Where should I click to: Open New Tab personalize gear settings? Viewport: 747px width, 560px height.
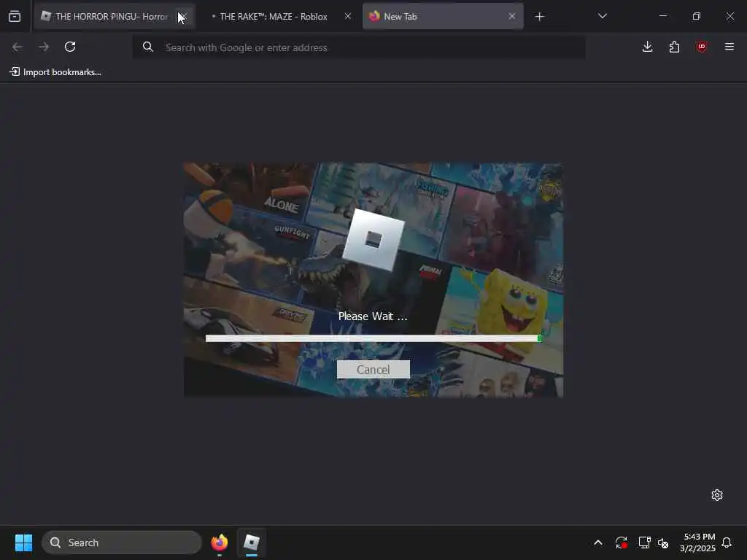pyautogui.click(x=717, y=495)
